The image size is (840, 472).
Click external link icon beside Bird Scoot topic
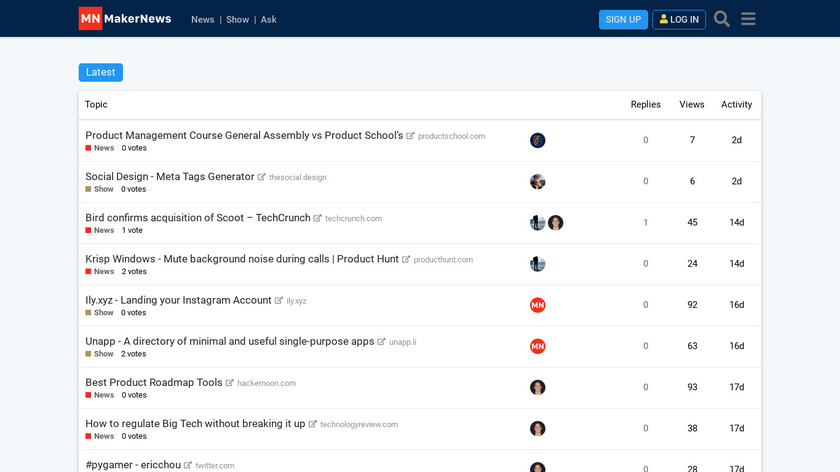318,218
